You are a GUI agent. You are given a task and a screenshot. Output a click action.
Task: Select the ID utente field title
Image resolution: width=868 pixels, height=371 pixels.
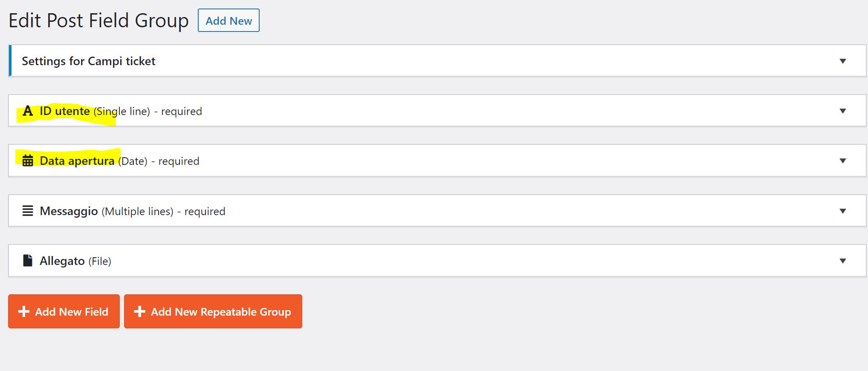point(65,111)
